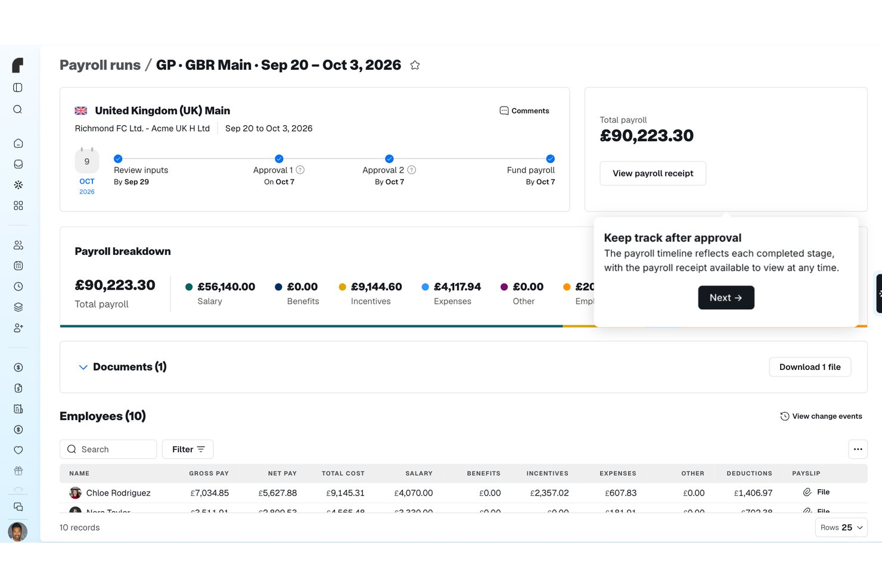Select employee name Chloe Rodriguez
Screen dimensions: 882x588
point(119,493)
